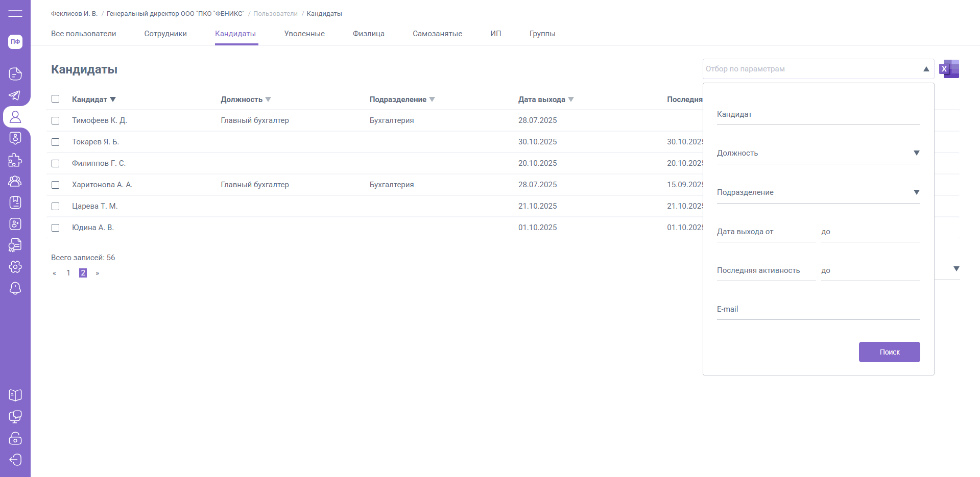Open the hamburger menu in the sidebar
This screenshot has width=980, height=477.
(x=15, y=14)
